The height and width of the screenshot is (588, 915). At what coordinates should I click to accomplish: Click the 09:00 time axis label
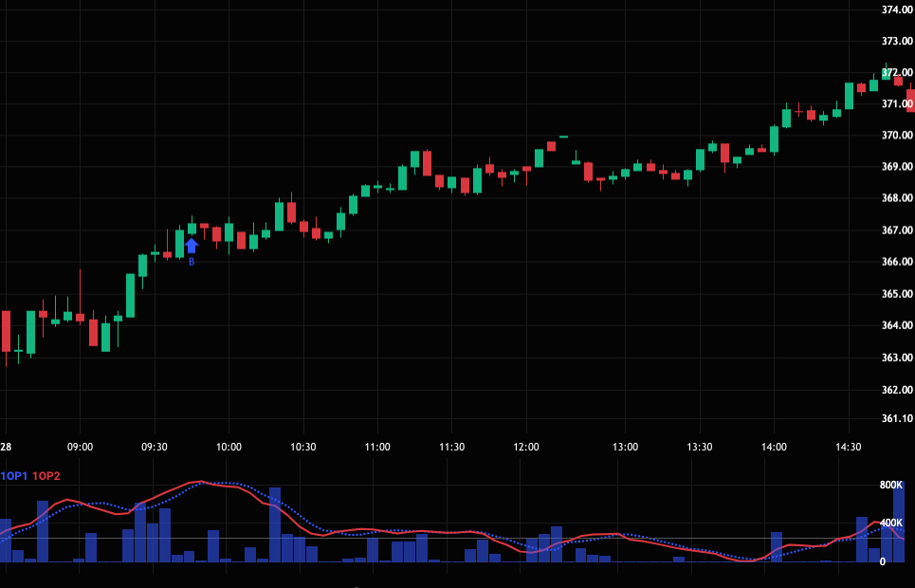[x=80, y=448]
